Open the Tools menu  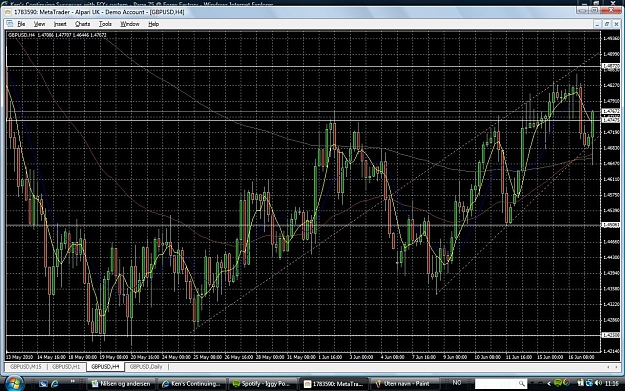[x=105, y=24]
